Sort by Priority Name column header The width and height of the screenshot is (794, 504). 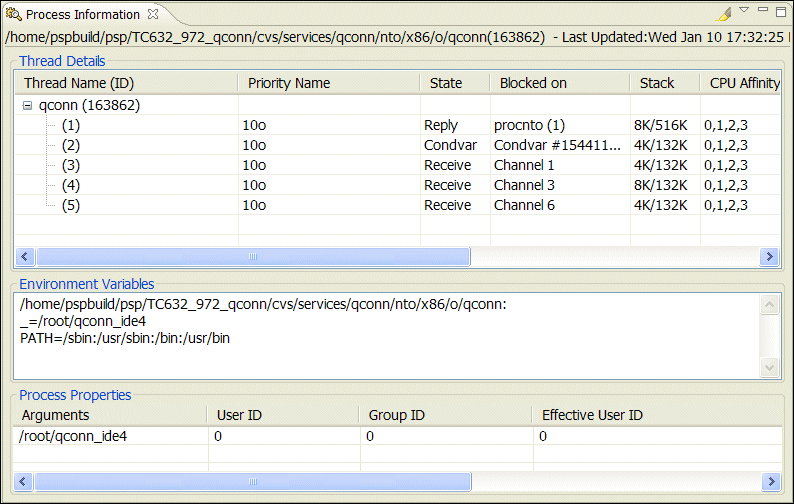(x=289, y=83)
